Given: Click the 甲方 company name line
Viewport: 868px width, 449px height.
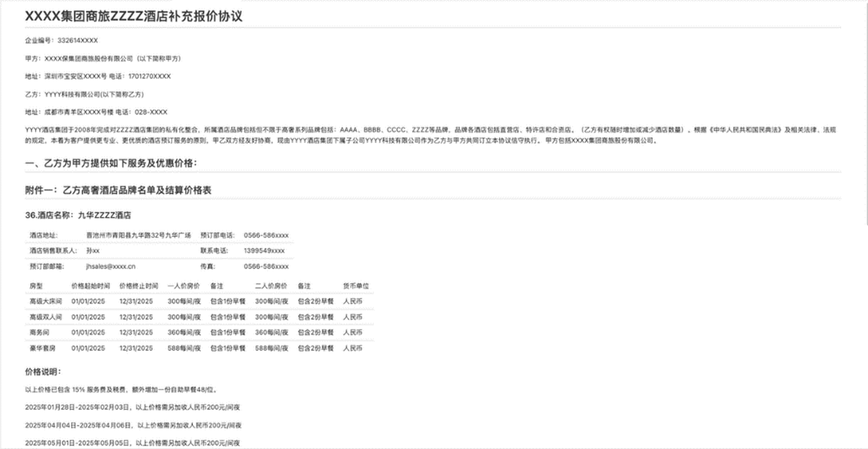Looking at the screenshot, I should pos(103,58).
